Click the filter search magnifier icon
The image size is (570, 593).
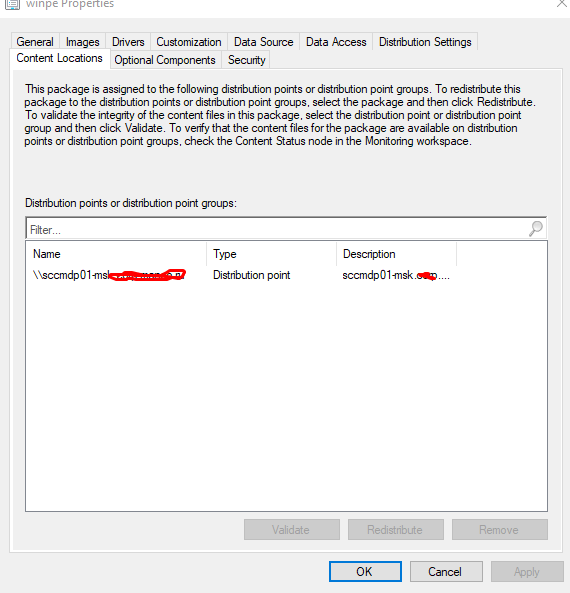click(536, 228)
